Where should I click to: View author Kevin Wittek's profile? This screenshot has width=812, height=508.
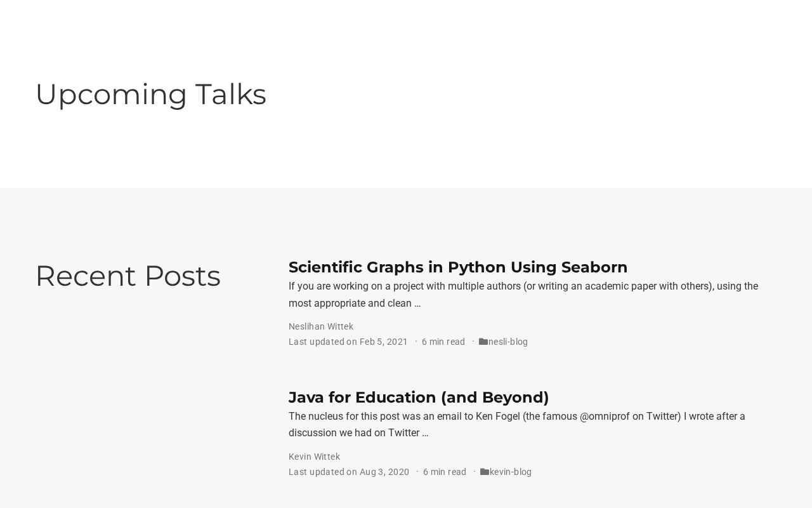point(314,457)
